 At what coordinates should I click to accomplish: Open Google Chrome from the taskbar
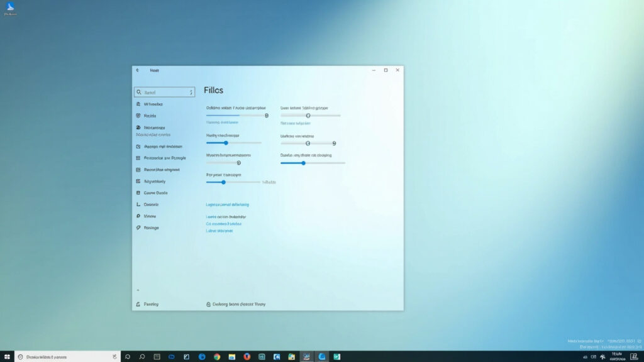[216, 356]
